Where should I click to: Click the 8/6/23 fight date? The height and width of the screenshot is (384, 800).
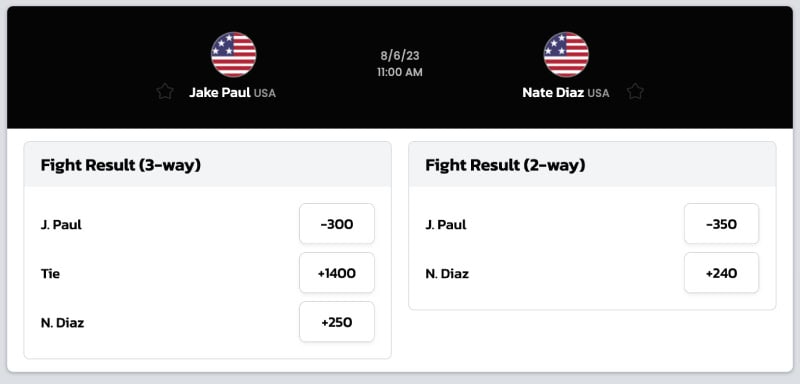400,56
